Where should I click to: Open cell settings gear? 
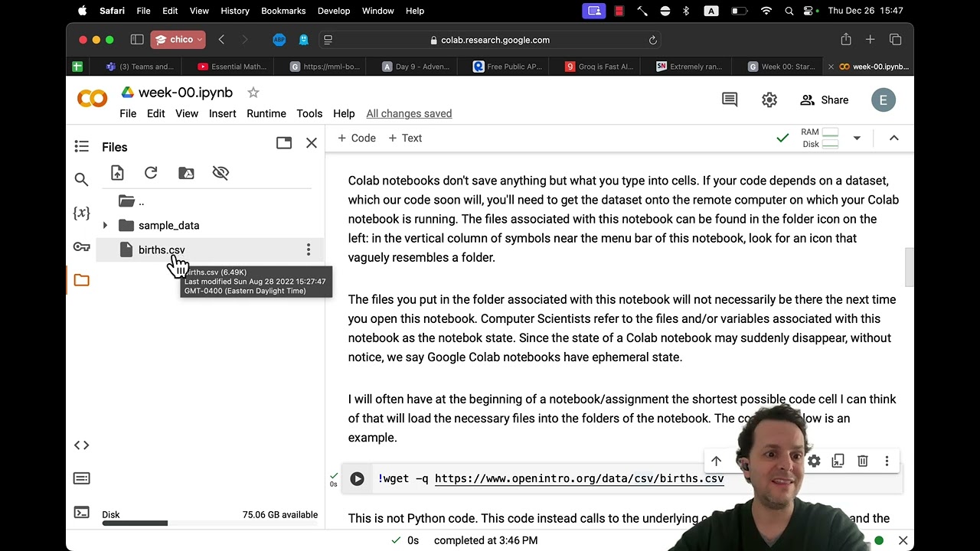[x=814, y=461]
